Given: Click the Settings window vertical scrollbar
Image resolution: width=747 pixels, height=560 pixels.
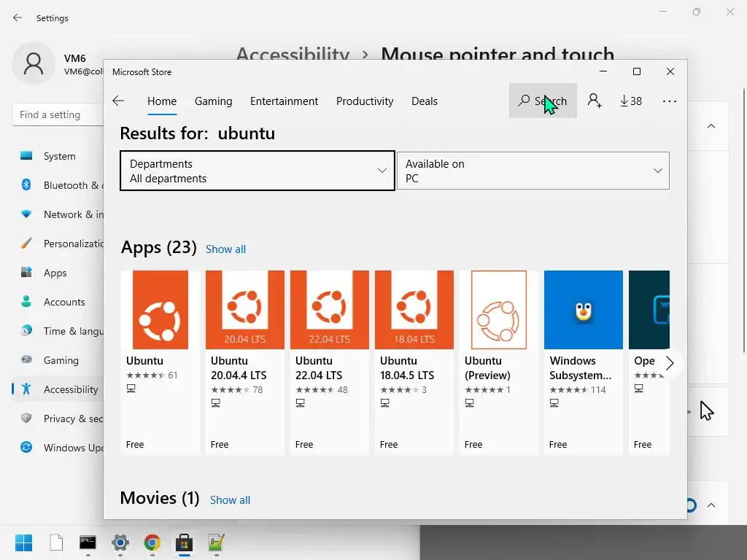Looking at the screenshot, I should 743,220.
